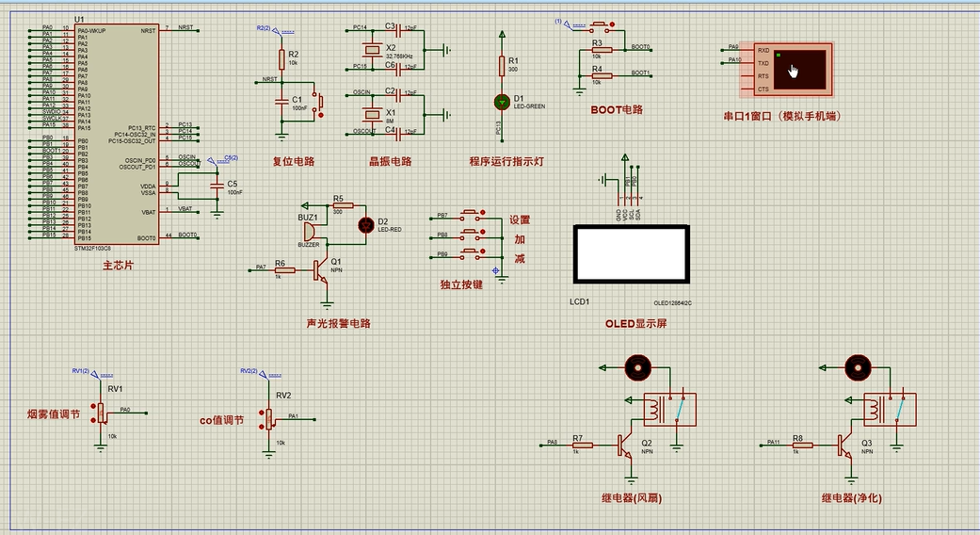Select capacitor C2 near OSCIN
This screenshot has height=535, width=980.
[x=397, y=94]
